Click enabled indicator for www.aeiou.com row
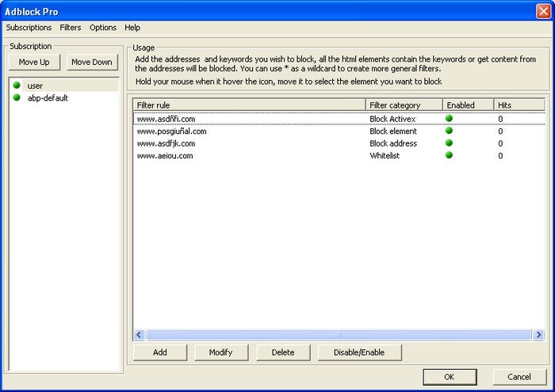Screen dimensions: 555x392 pos(450,155)
